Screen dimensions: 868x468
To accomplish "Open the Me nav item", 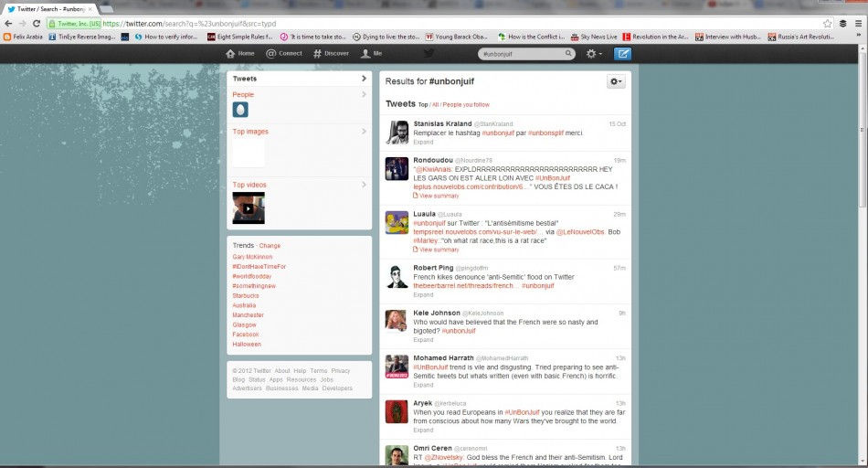I will (x=372, y=54).
